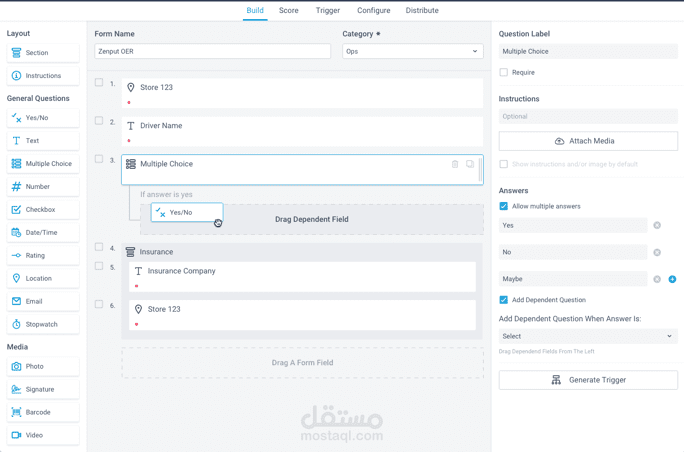This screenshot has width=684, height=452.
Task: Open the dependent answer Select dropdown
Action: point(588,336)
